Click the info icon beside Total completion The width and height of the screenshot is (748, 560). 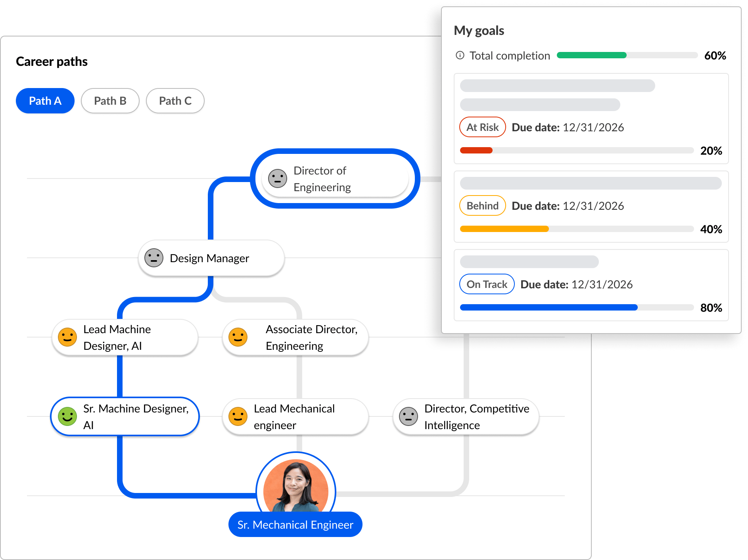460,55
